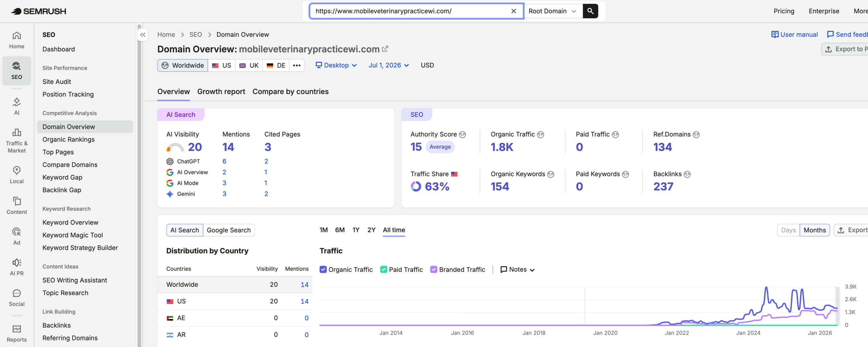Select US database filter
Image resolution: width=868 pixels, height=347 pixels.
[221, 65]
